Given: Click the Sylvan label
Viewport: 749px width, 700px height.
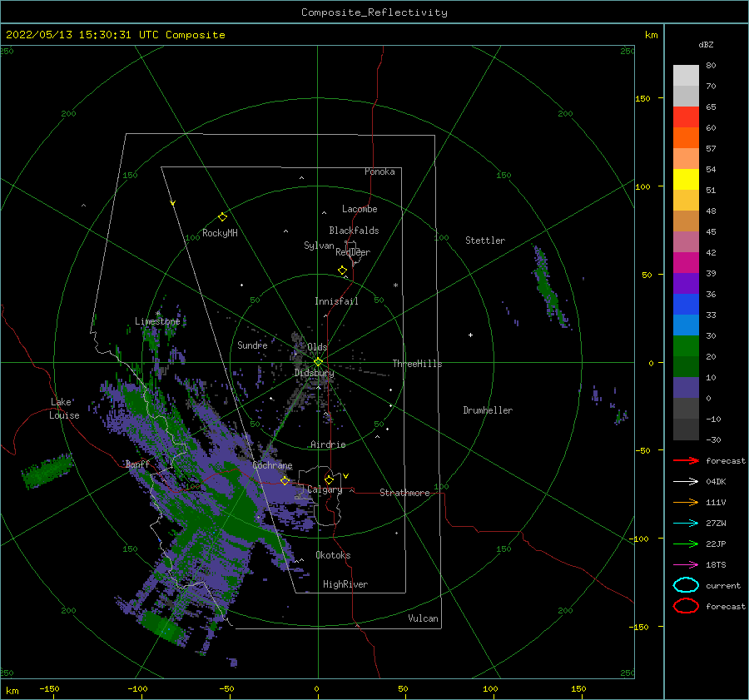Looking at the screenshot, I should tap(319, 246).
